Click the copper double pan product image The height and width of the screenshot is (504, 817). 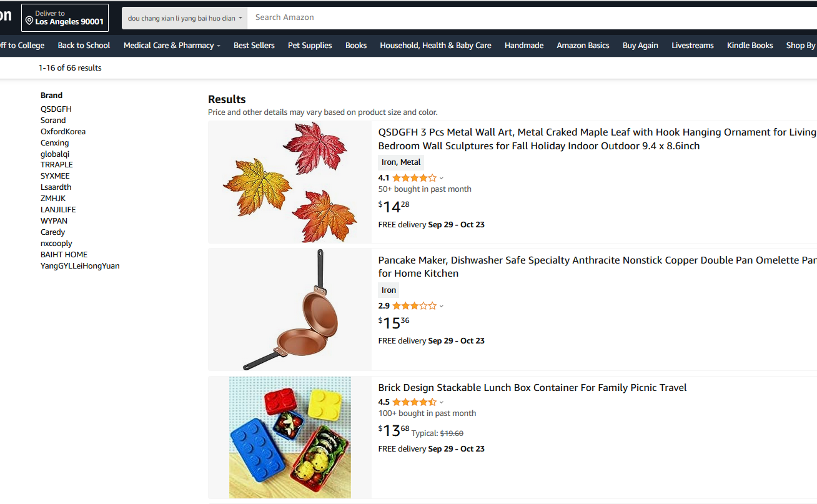coord(290,310)
